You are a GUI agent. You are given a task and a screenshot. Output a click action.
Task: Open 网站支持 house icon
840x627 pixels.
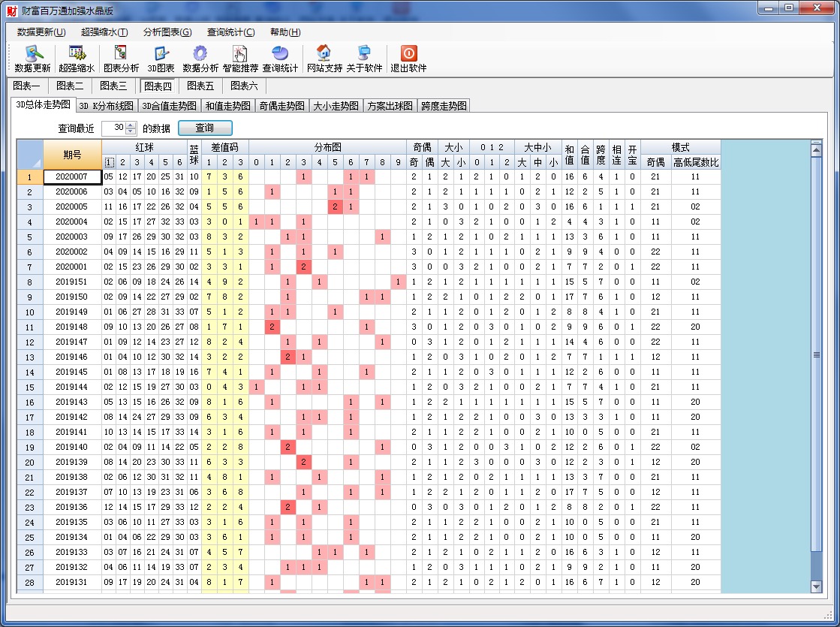[324, 54]
